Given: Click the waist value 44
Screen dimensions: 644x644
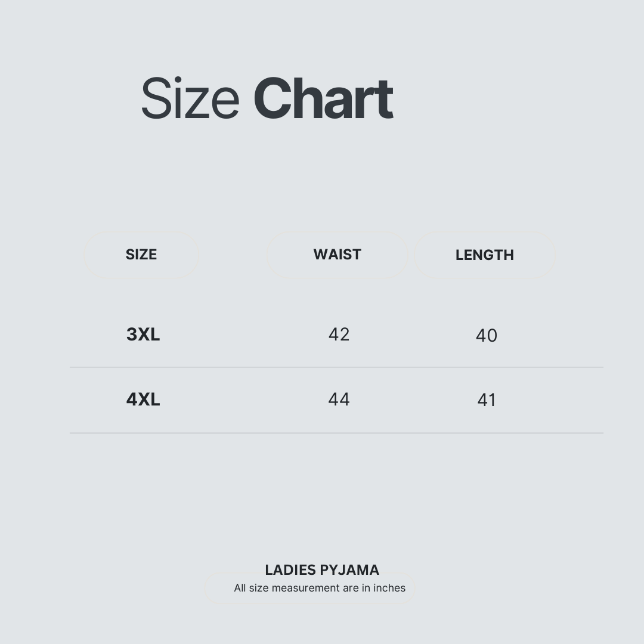Looking at the screenshot, I should click(x=339, y=399).
